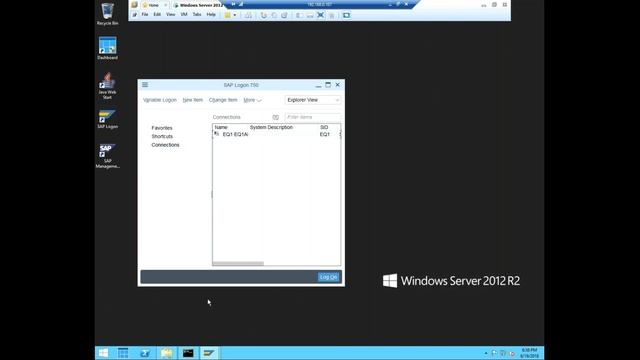Screen dimensions: 640x360
Task: Switch to the Home tab
Action: (154, 5)
